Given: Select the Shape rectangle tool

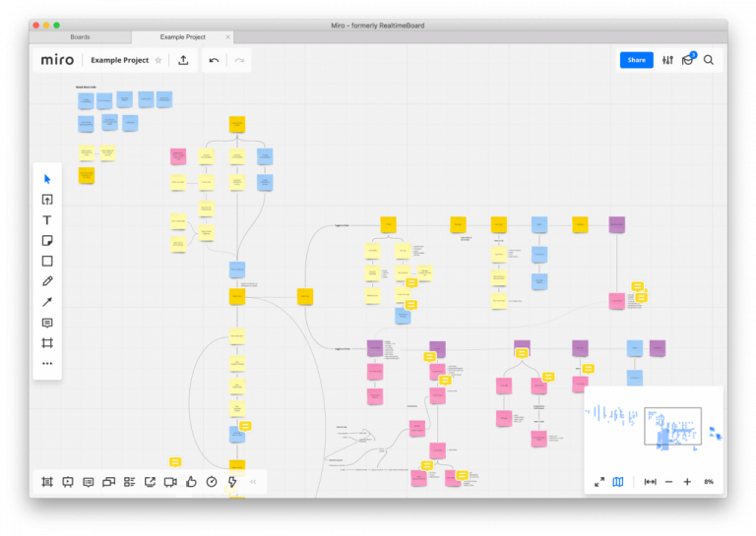Looking at the screenshot, I should pos(47,262).
